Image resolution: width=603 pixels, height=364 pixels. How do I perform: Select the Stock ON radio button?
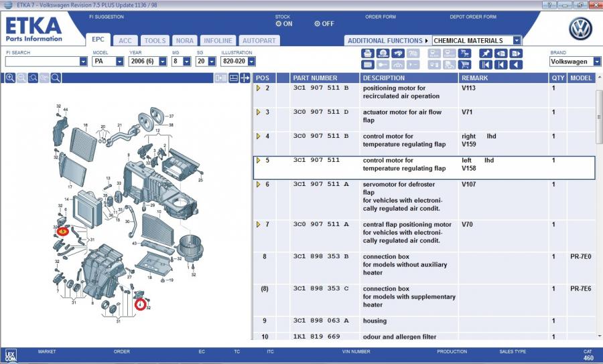click(279, 24)
